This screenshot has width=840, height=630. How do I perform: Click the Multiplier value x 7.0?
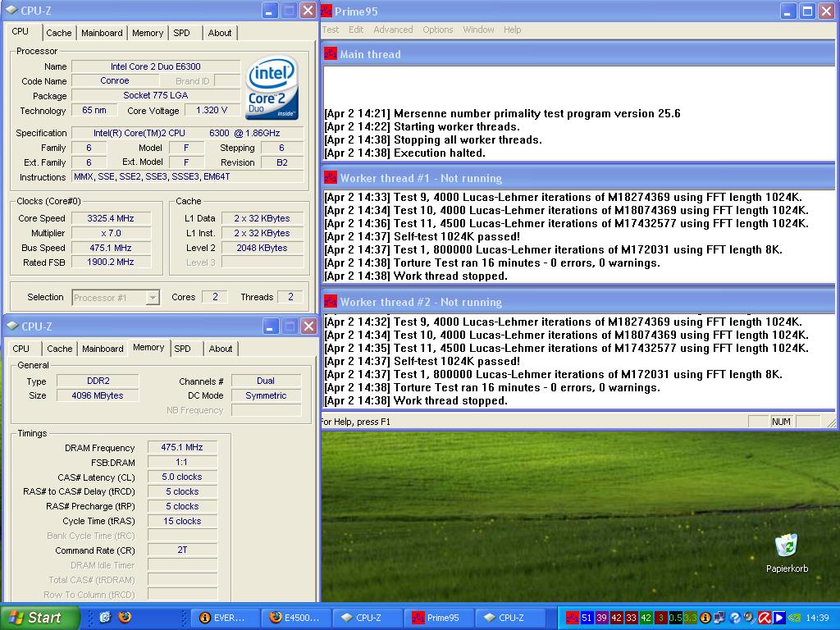[111, 233]
